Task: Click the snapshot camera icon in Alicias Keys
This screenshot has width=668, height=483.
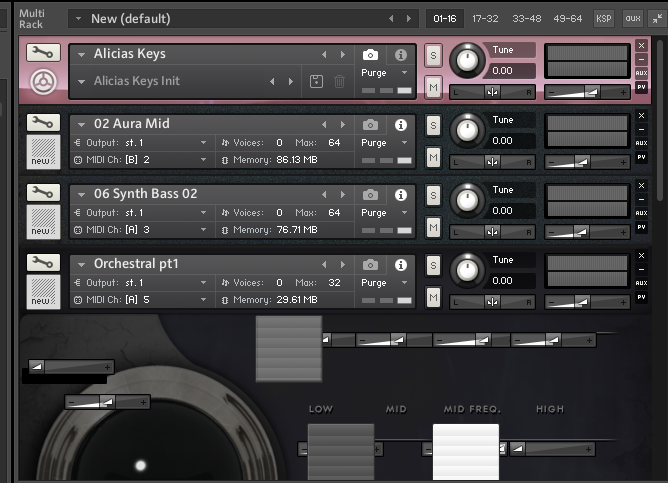Action: click(x=370, y=55)
